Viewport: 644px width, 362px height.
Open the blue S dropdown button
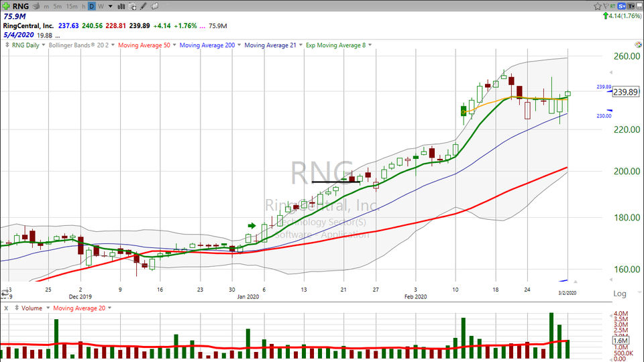(x=621, y=6)
